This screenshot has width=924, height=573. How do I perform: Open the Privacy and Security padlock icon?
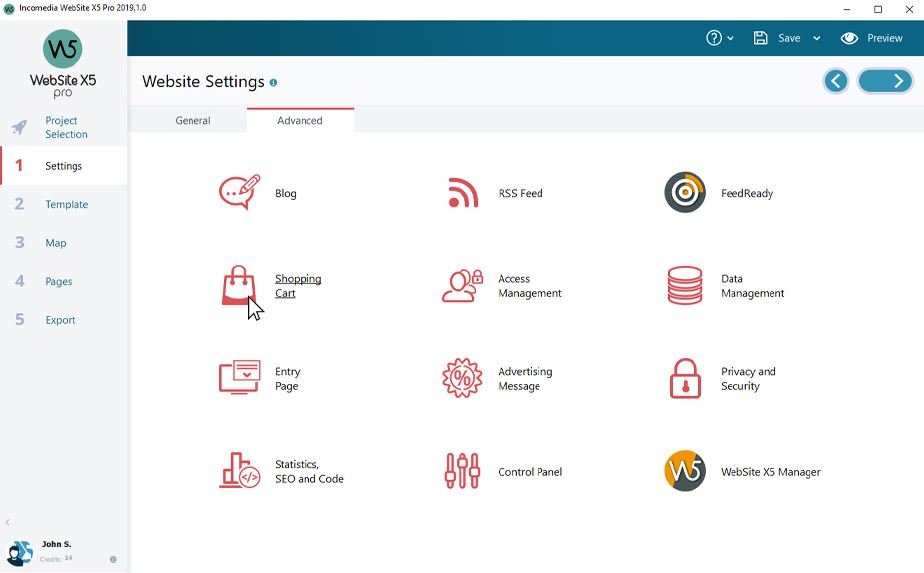[x=685, y=378]
